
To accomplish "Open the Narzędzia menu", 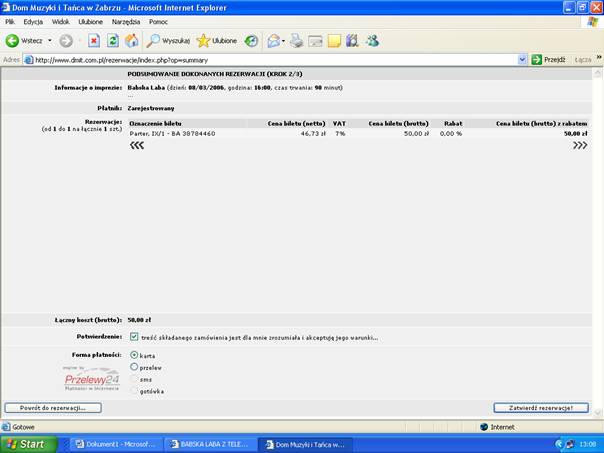I will point(124,21).
